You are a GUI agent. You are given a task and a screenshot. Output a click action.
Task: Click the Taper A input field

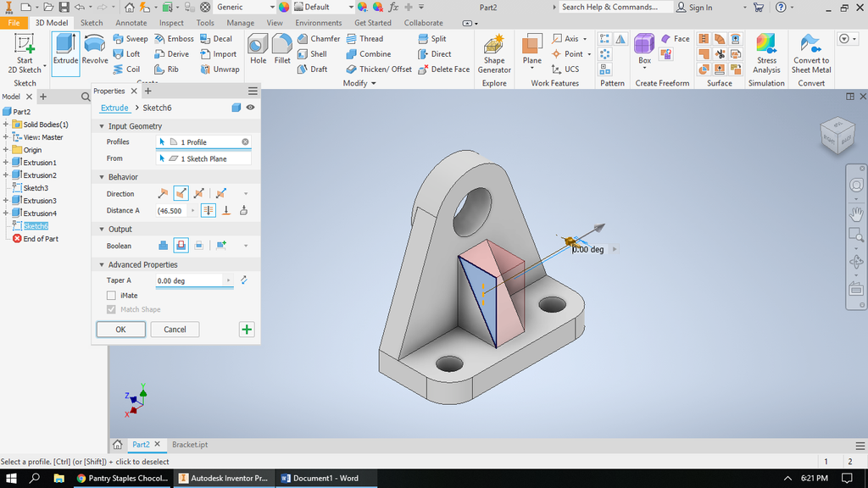[x=190, y=280]
